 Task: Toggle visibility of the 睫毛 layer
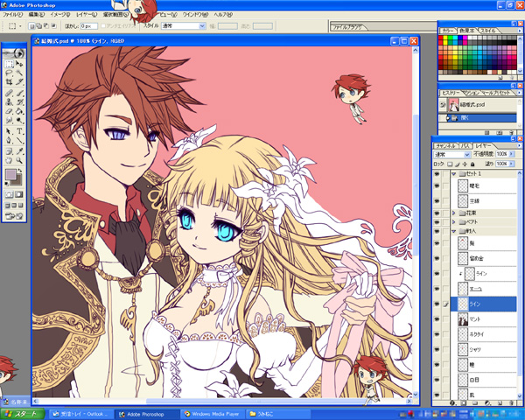pos(437,185)
